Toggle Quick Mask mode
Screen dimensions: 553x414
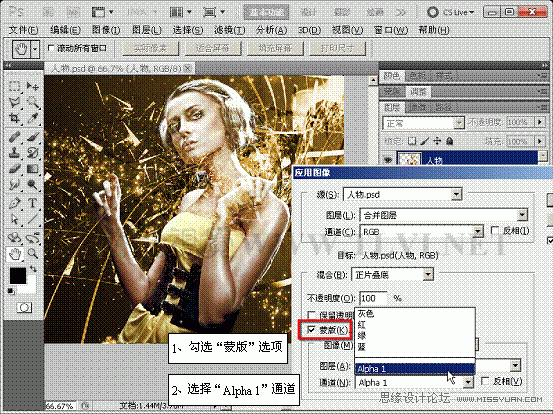[24, 308]
